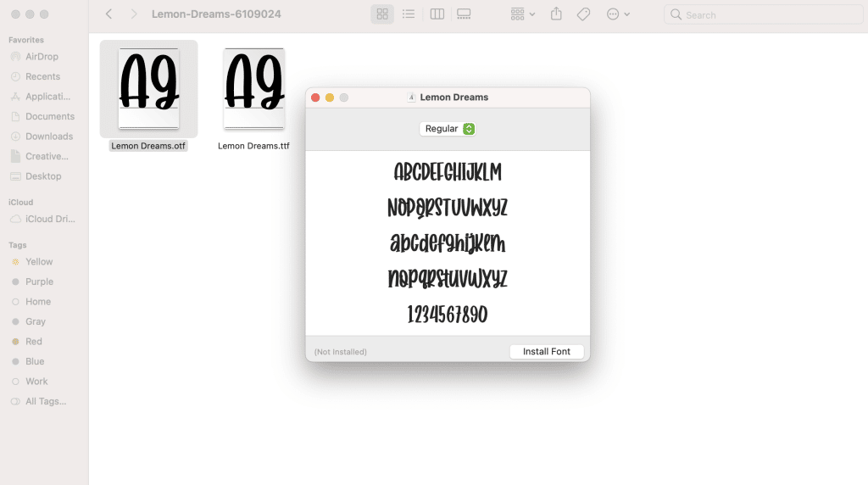Click the Favorites sidebar heading
The height and width of the screenshot is (485, 868).
click(26, 40)
